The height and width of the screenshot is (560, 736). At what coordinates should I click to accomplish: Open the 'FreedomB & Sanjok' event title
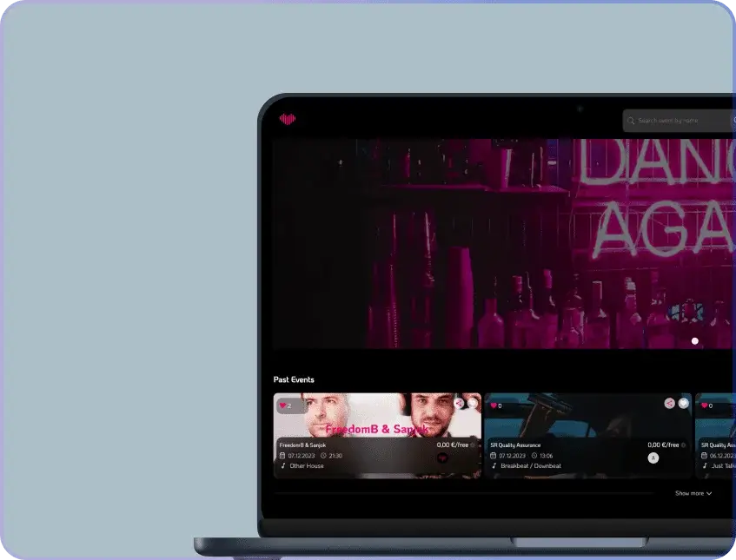(x=302, y=445)
